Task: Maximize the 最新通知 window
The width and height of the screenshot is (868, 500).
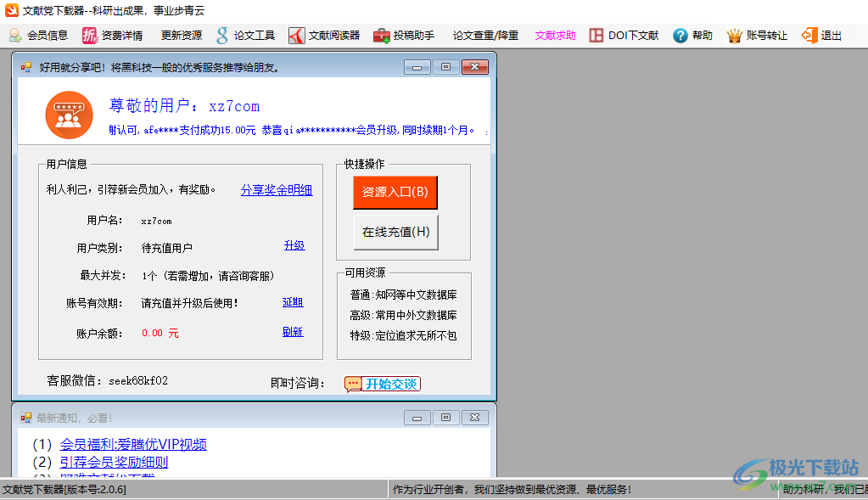Action: coord(445,418)
